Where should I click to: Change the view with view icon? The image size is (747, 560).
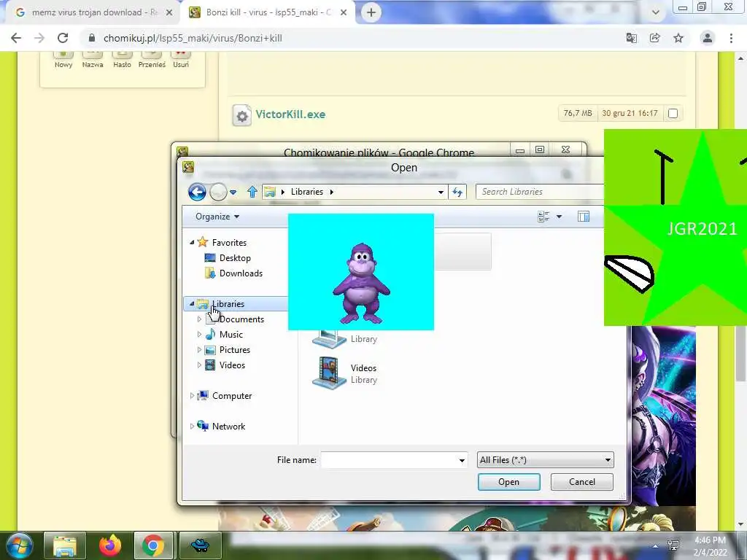pos(543,217)
